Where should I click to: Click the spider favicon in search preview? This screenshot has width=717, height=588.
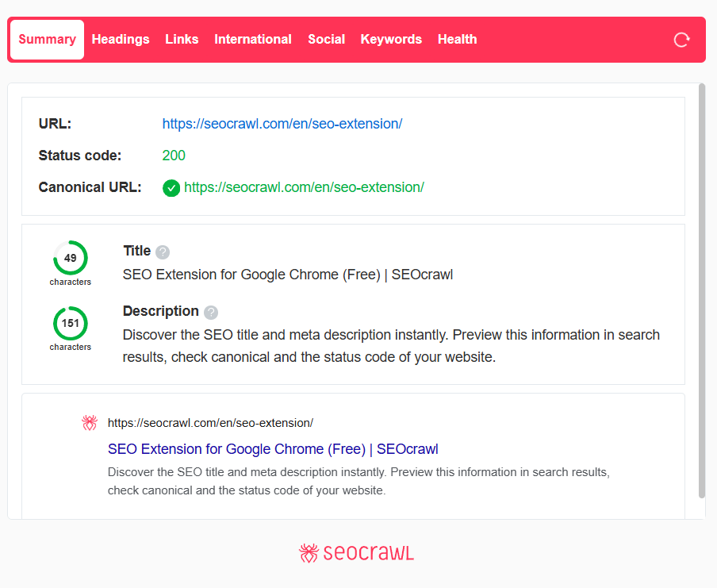(90, 423)
